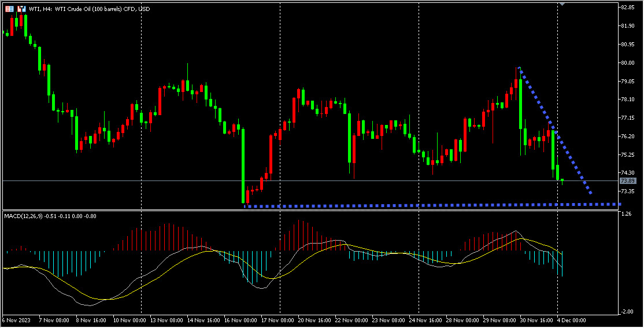Click the '20 Nov 16:00' time label

point(315,320)
